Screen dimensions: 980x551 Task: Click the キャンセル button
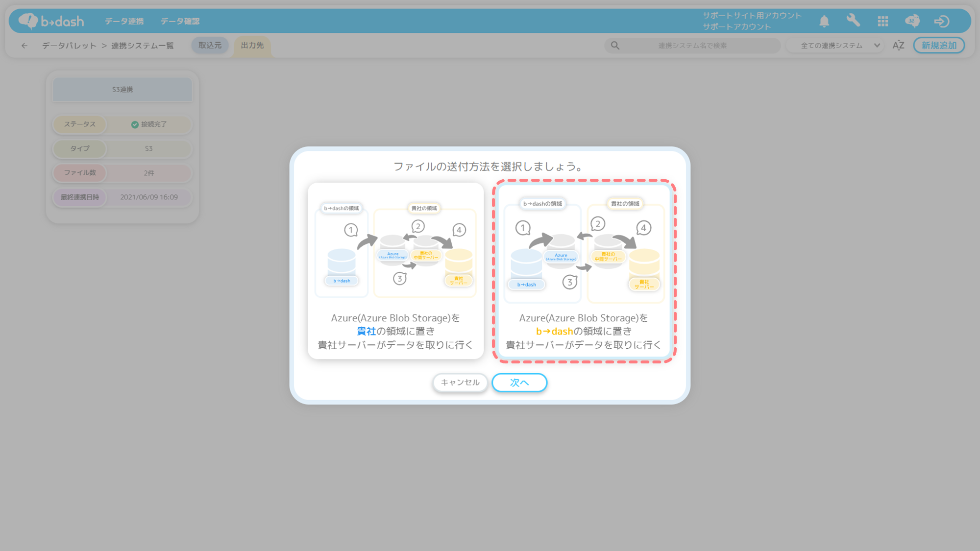point(460,383)
